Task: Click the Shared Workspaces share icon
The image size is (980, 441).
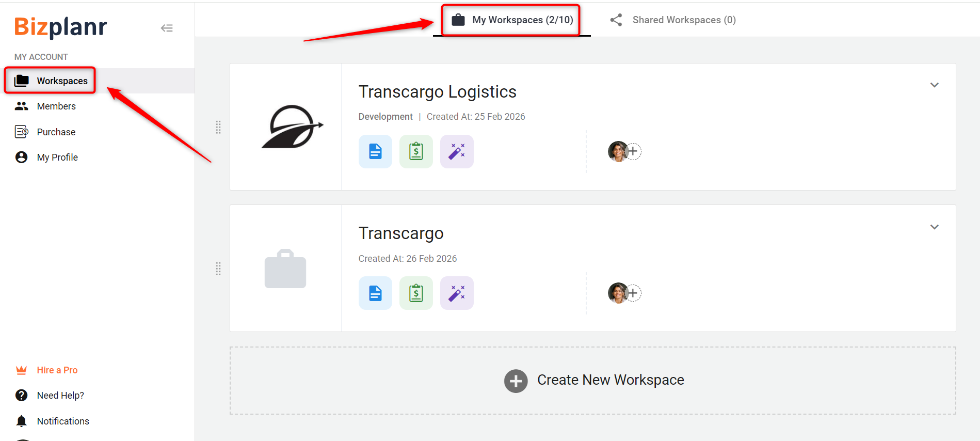Action: pos(616,20)
